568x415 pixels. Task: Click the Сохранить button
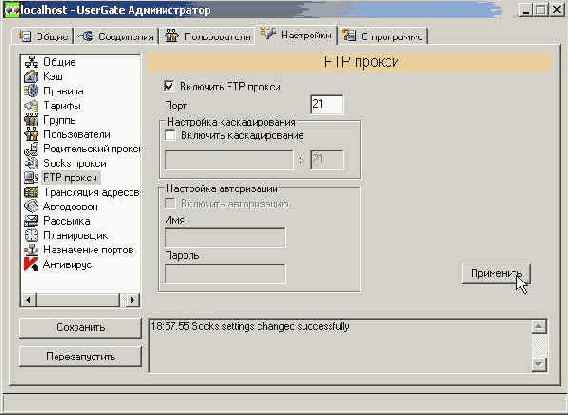point(80,328)
